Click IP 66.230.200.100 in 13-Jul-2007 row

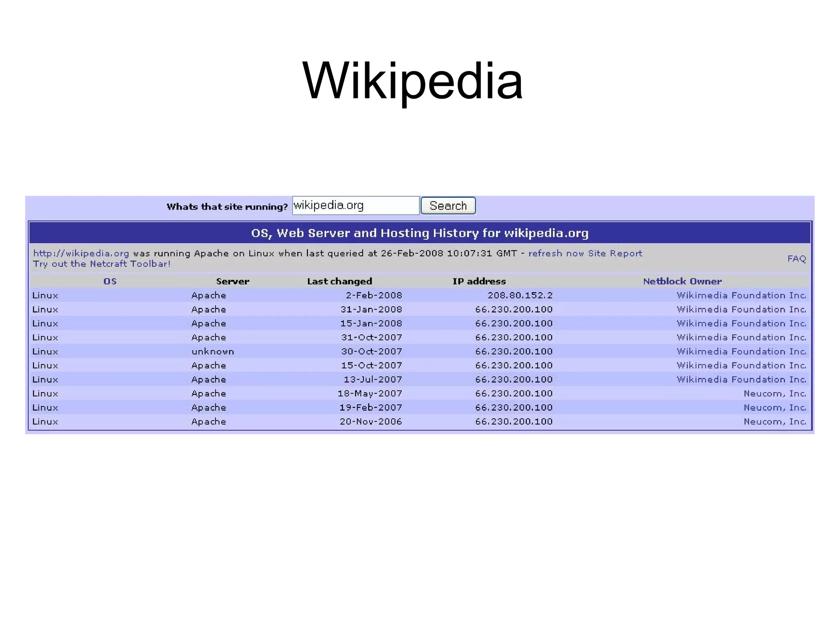(514, 379)
